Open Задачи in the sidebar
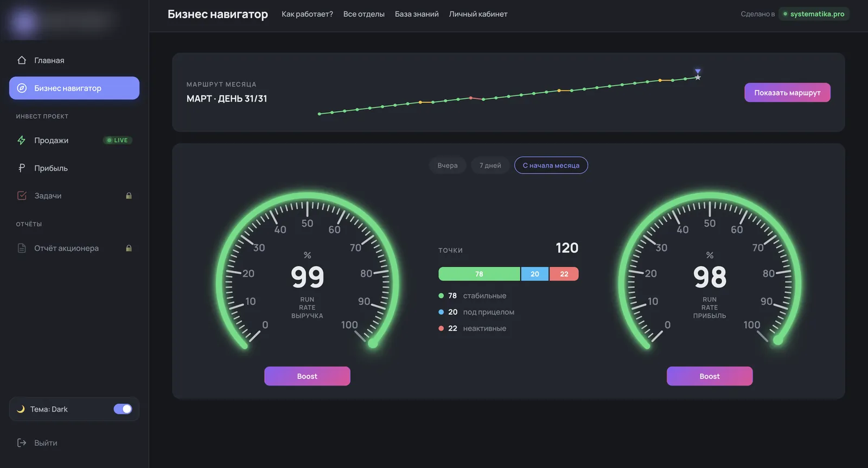 click(x=74, y=196)
